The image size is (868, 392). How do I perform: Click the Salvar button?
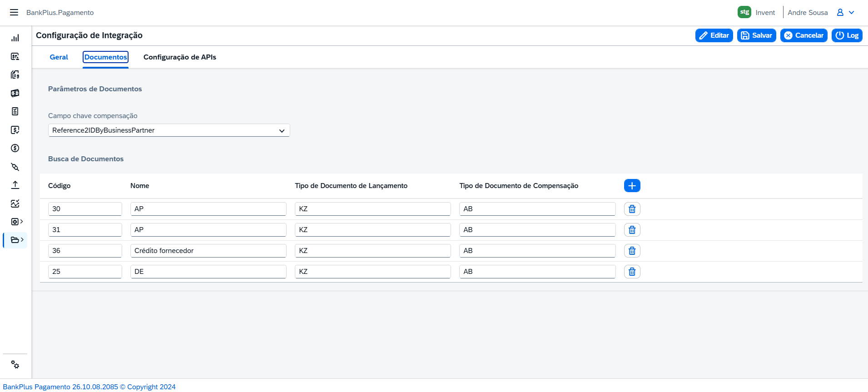[x=757, y=35]
